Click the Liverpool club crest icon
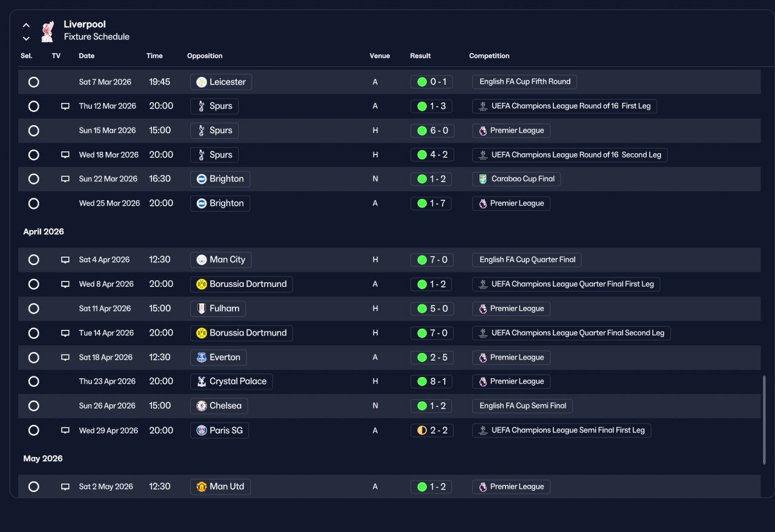Viewport: 775px width, 532px height. 47,31
